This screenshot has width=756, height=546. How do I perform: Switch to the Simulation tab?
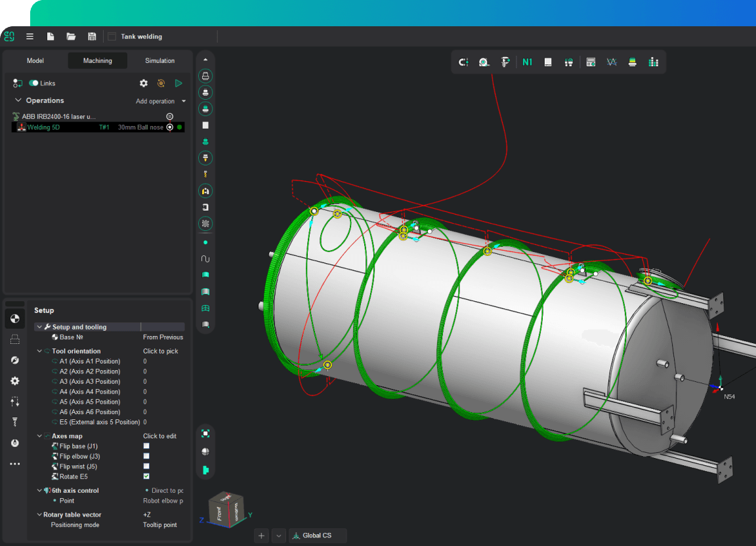pos(160,61)
